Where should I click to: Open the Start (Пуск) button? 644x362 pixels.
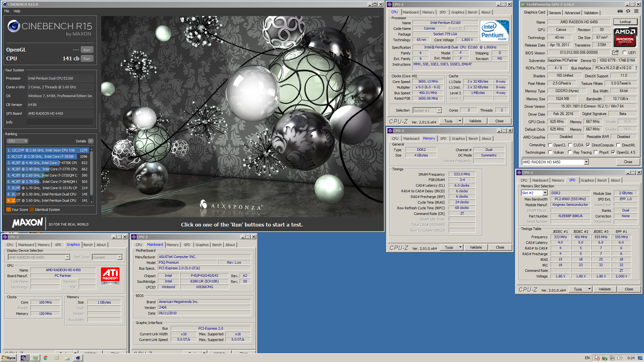click(9, 358)
